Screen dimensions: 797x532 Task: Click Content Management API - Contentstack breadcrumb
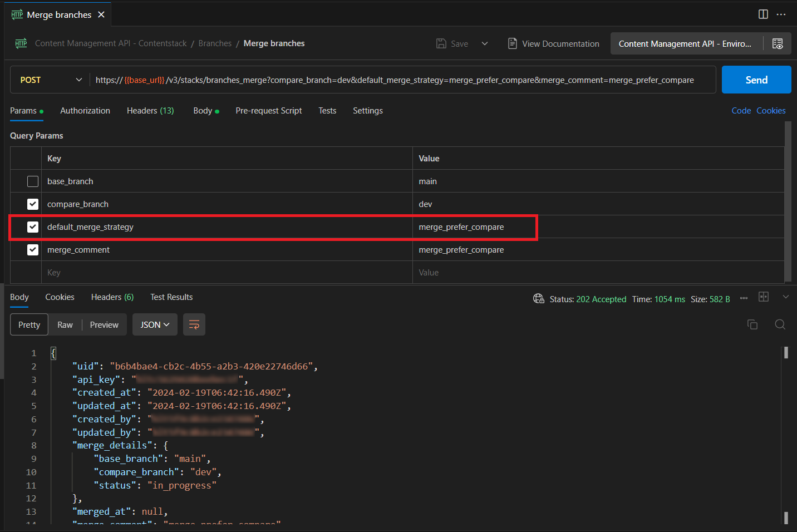click(111, 43)
